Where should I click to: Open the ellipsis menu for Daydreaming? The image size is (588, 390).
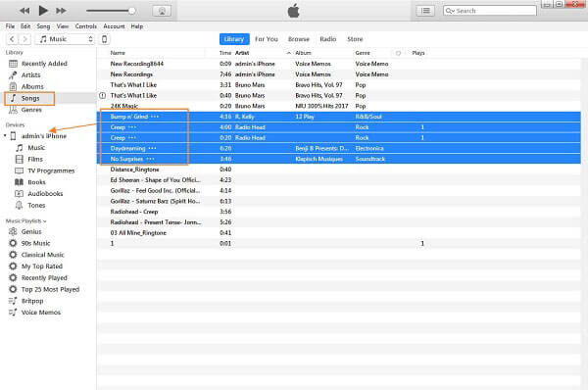point(152,149)
